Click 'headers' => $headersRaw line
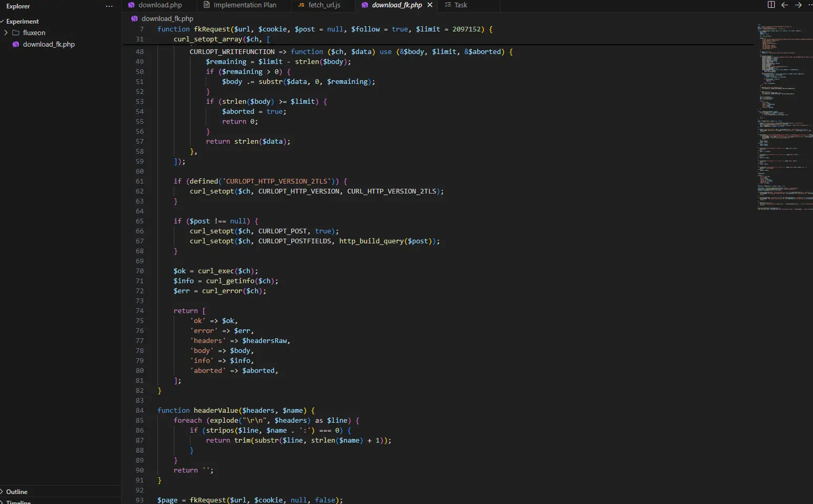This screenshot has height=504, width=813. tap(240, 341)
